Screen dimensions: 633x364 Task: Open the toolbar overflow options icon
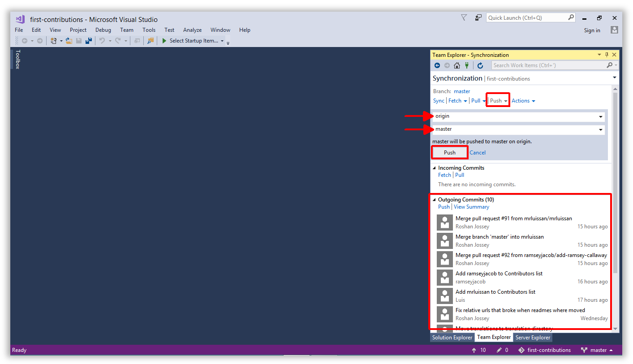tap(228, 43)
